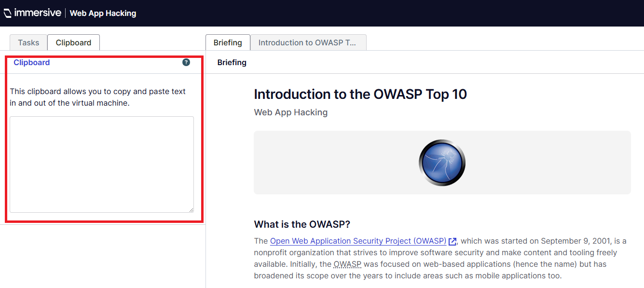Viewport: 644px width, 288px height.
Task: Click the OWASP wasp logo image
Action: click(x=442, y=163)
